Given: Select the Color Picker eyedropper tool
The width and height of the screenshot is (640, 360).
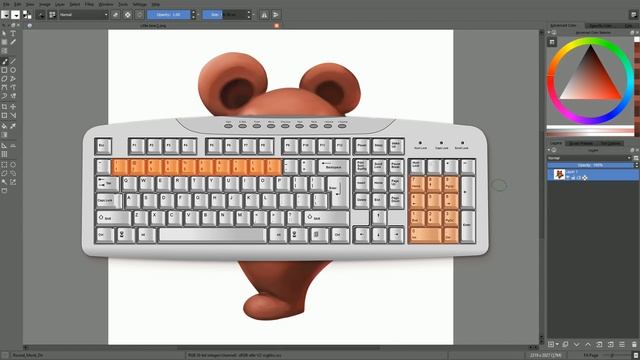Looking at the screenshot, I should 13,126.
